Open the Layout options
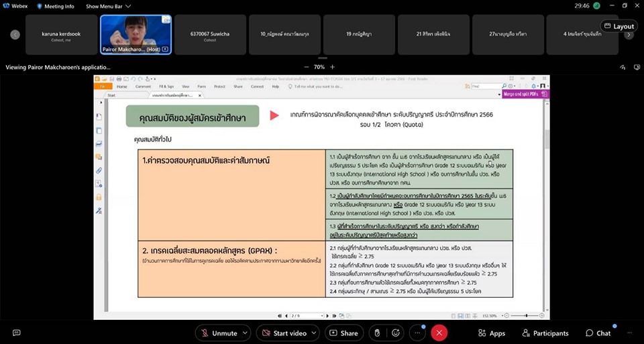 click(618, 26)
